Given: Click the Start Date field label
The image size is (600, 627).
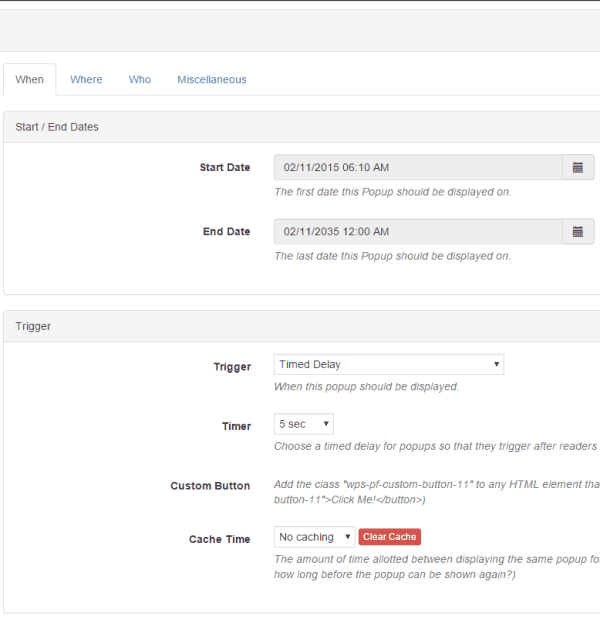Looking at the screenshot, I should (x=225, y=168).
